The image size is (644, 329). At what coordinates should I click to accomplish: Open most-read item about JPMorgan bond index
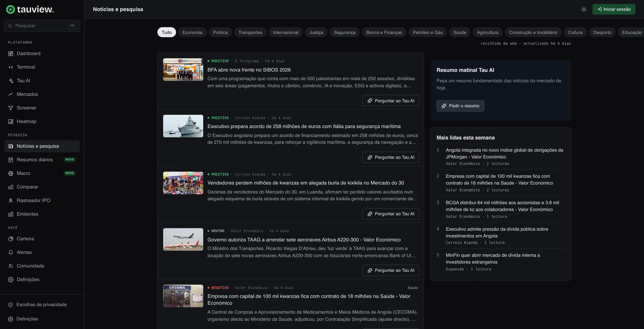pyautogui.click(x=504, y=153)
